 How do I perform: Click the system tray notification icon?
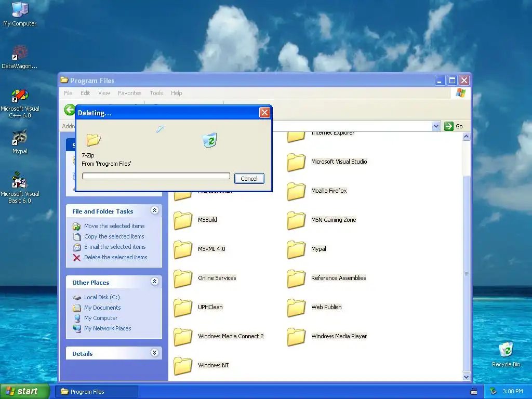pyautogui.click(x=494, y=391)
